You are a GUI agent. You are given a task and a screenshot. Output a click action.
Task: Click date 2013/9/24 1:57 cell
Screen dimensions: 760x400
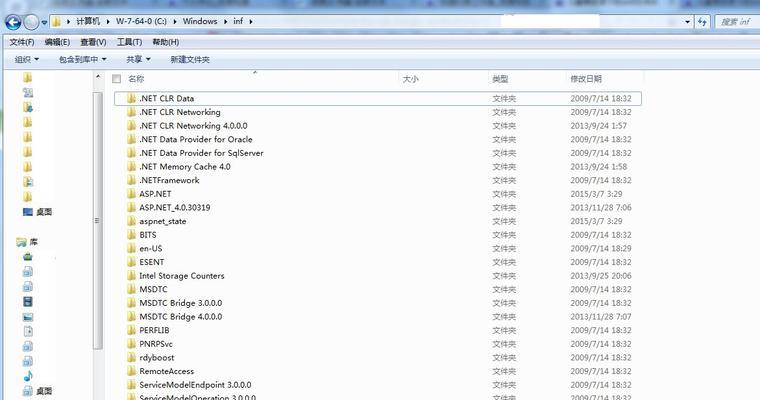599,126
